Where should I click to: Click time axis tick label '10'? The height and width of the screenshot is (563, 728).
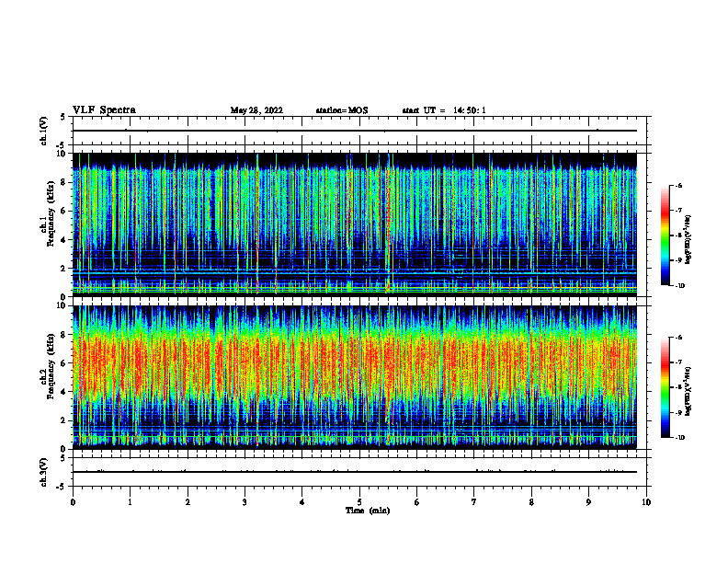point(646,502)
